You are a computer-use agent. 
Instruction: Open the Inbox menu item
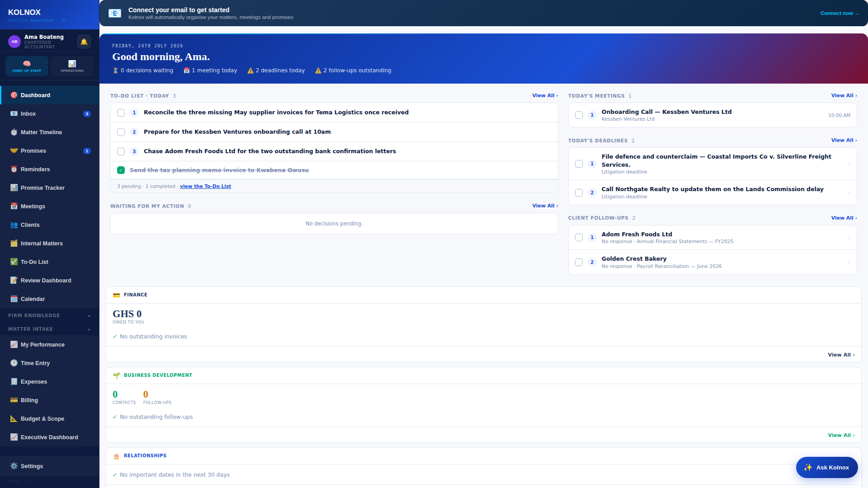49,113
